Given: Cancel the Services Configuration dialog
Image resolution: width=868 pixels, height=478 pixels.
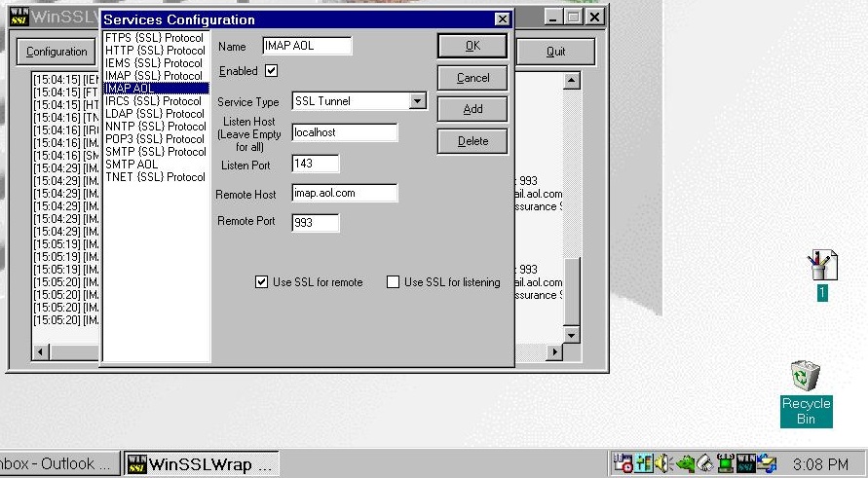Looking at the screenshot, I should pyautogui.click(x=472, y=78).
